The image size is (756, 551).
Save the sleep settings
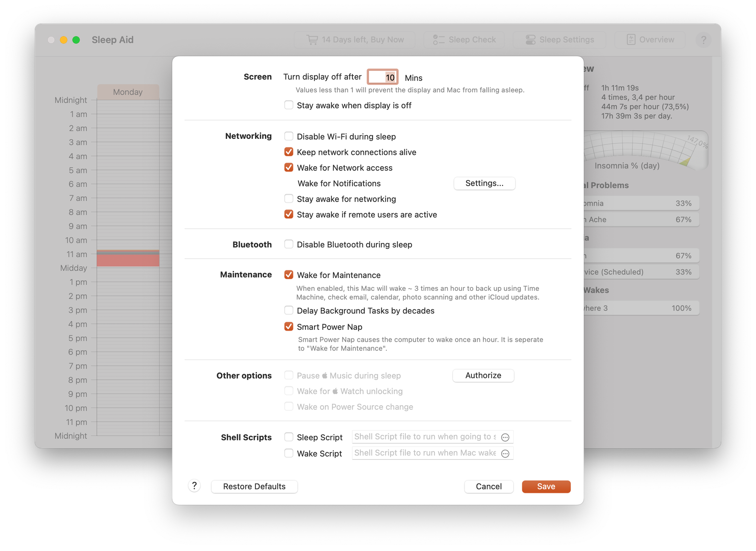point(546,486)
